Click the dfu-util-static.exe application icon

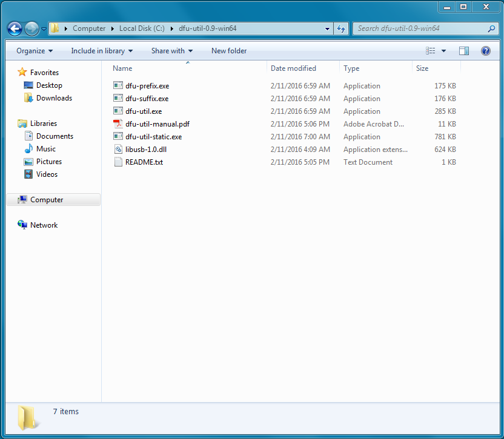pyautogui.click(x=118, y=136)
